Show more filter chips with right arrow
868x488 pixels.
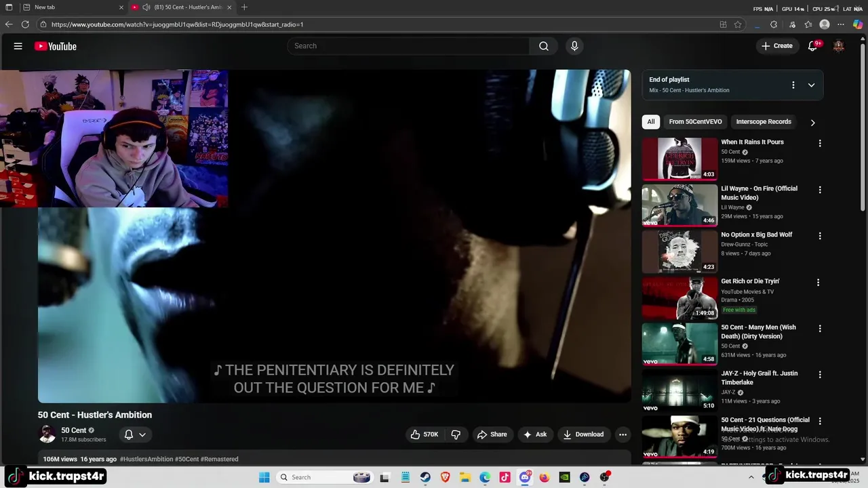click(x=812, y=123)
